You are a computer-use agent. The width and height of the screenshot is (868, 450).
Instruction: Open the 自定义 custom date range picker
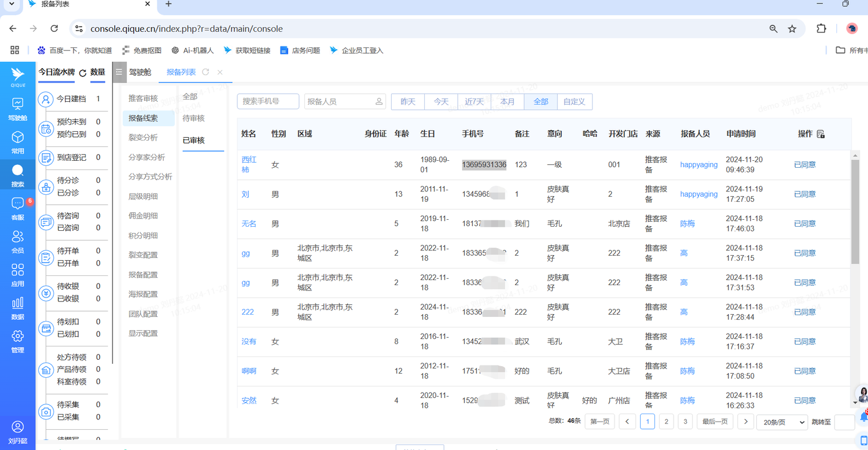point(574,102)
